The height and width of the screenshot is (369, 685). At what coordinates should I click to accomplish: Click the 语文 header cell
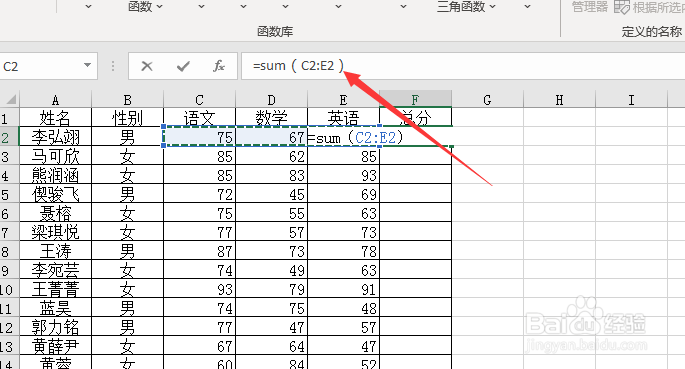(x=199, y=118)
